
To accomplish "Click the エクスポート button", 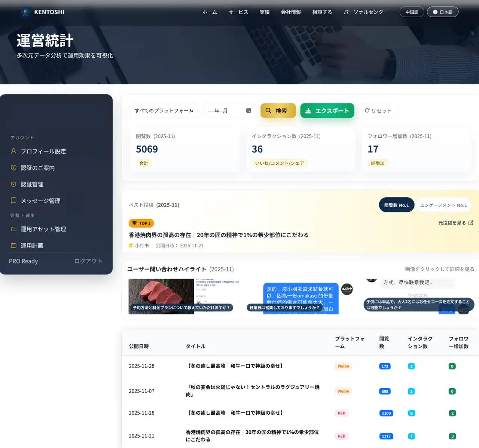I will (327, 110).
